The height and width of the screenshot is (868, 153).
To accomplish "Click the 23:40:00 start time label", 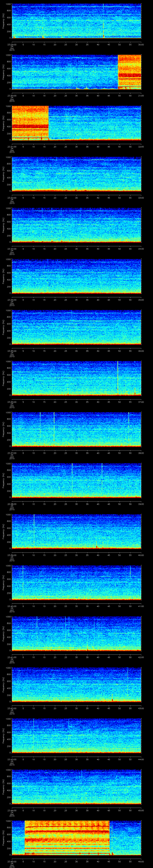I will coord(12,606).
